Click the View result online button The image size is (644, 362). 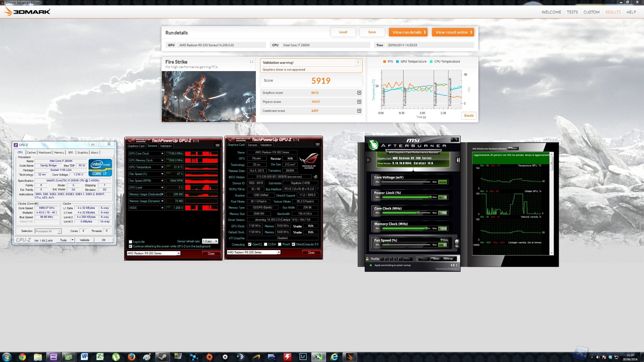pyautogui.click(x=453, y=32)
